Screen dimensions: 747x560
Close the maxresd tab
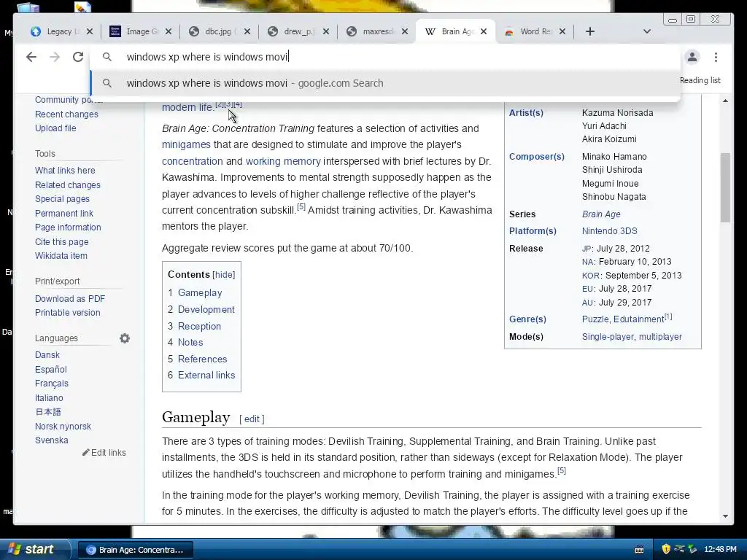(404, 31)
